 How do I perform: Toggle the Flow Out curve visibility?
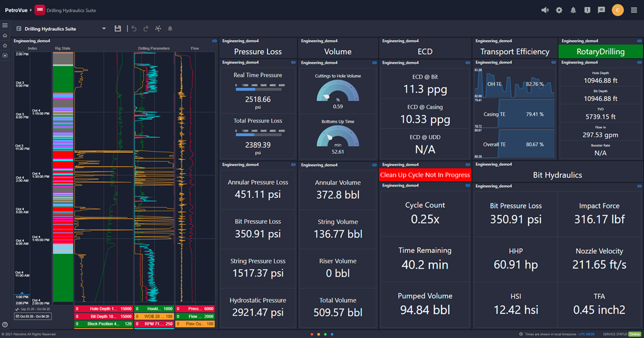[x=195, y=324]
